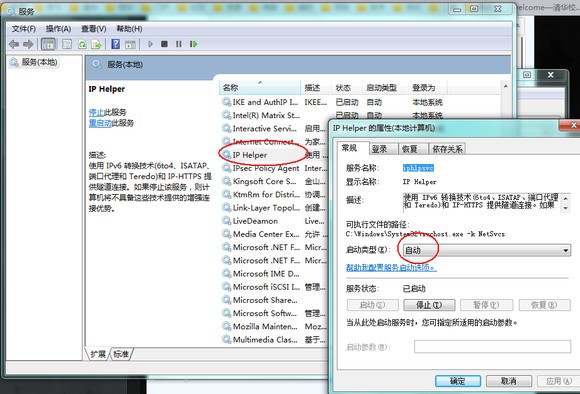Open the 操作(A) menu
The image size is (580, 394).
(x=58, y=29)
